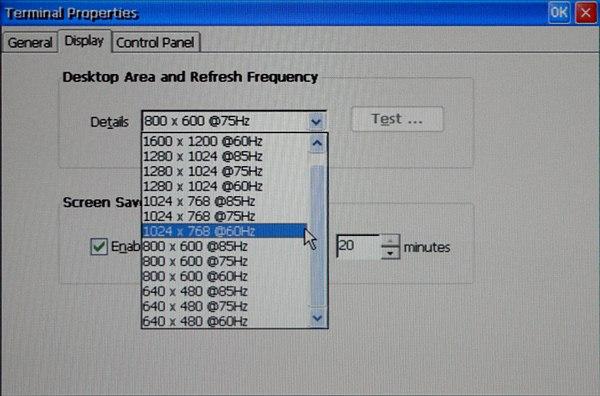Click the OK button in title bar
This screenshot has height=396, width=600.
[x=559, y=13]
